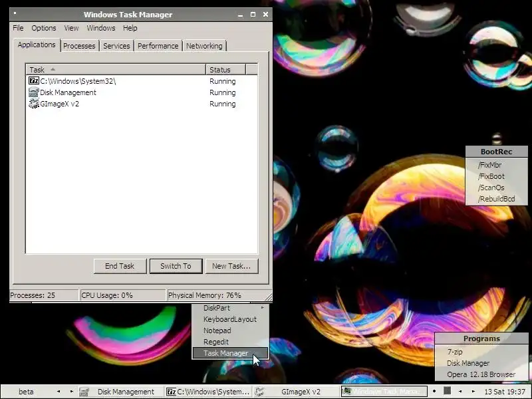Screen dimensions: 532x399
Task: Switch to the Performance tab
Action: tap(158, 46)
